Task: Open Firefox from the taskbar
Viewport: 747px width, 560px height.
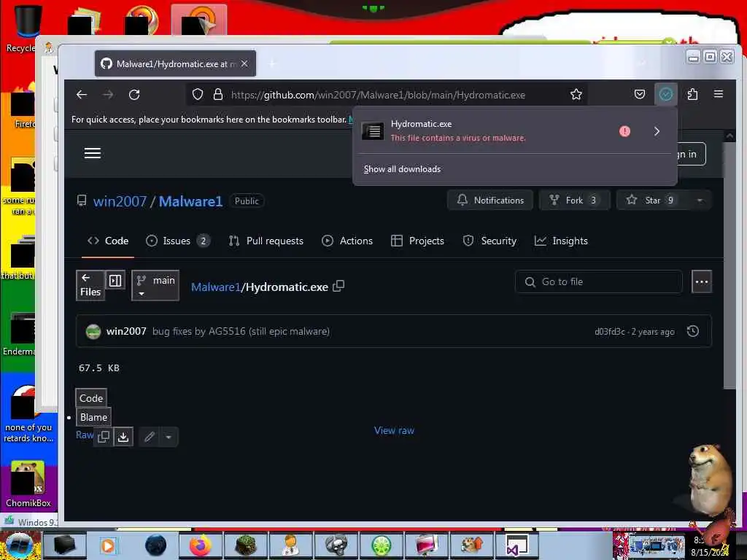Action: tap(201, 545)
